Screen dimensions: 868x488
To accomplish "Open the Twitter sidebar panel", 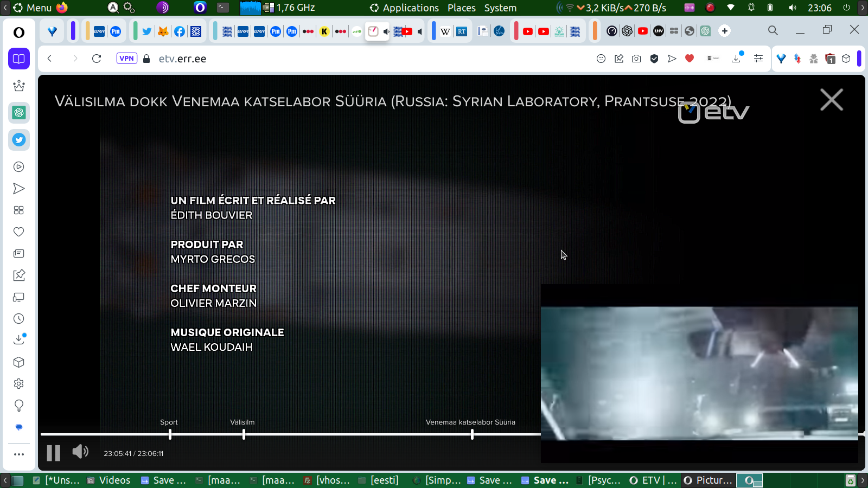I will (19, 140).
